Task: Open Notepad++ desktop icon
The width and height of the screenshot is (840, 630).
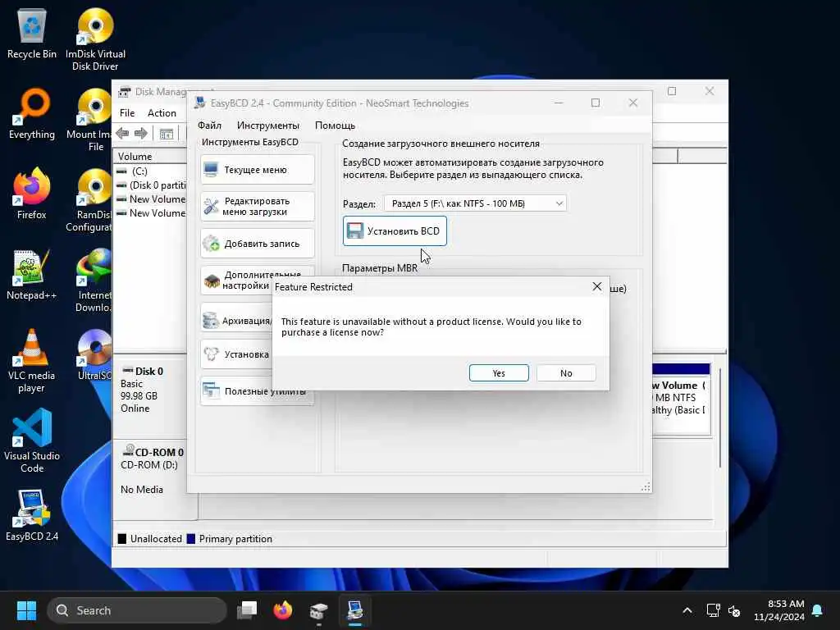Action: point(32,274)
